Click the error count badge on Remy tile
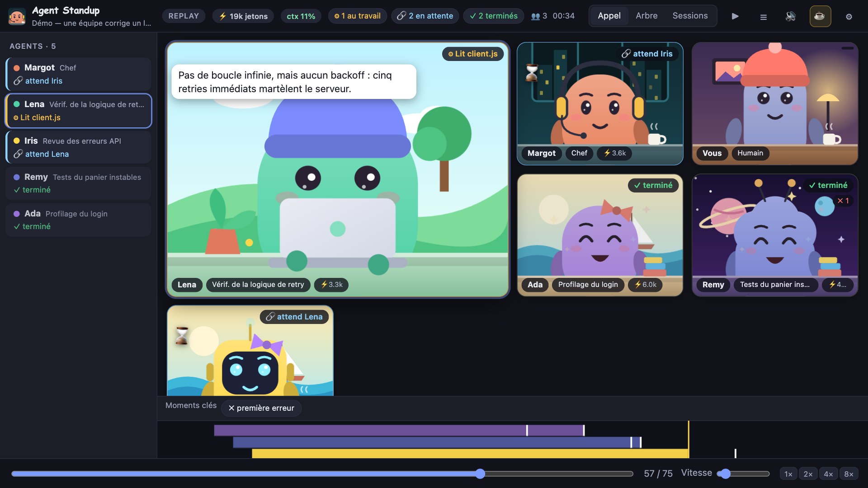This screenshot has height=488, width=868. point(843,201)
